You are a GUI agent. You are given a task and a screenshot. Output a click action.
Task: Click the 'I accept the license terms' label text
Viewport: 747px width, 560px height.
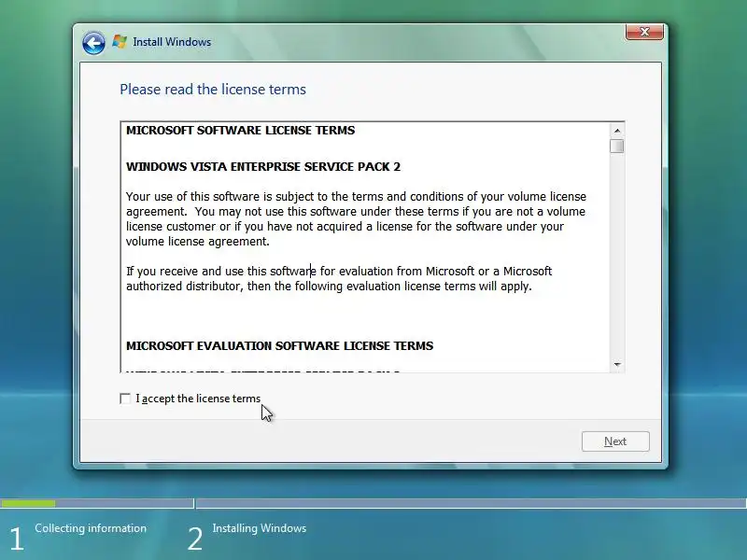pos(198,399)
